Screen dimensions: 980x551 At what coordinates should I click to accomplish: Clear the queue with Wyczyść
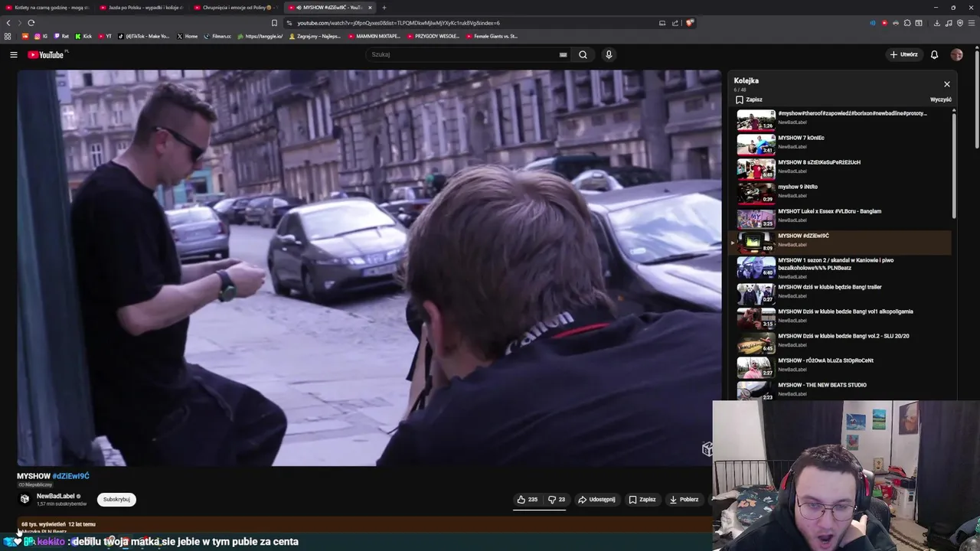coord(940,99)
